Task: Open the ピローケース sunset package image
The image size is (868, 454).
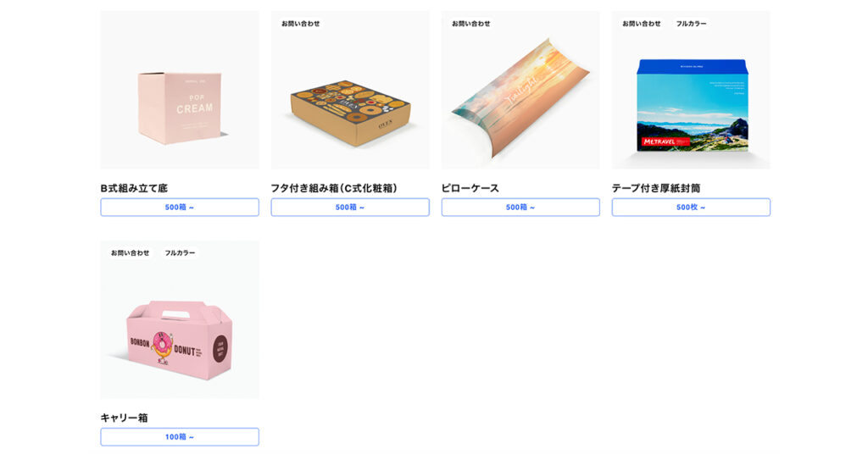Action: click(520, 90)
